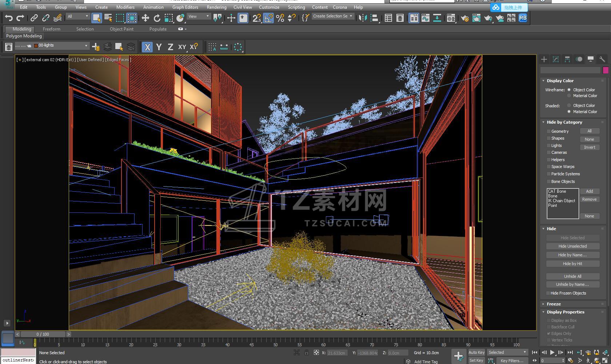This screenshot has height=364, width=611.
Task: Open Render Setup teapot-gear icon
Action: (x=464, y=18)
